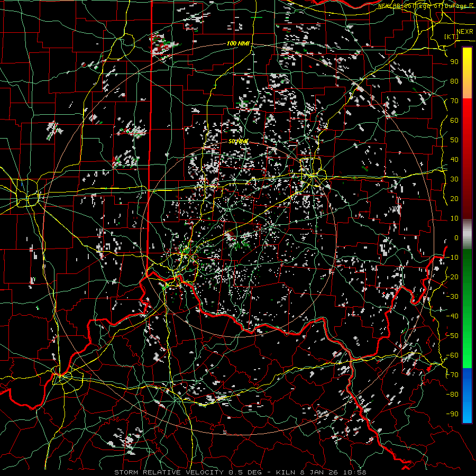
Task: Click the NEXLAB-College of DuPage credit text
Action: [426, 5]
